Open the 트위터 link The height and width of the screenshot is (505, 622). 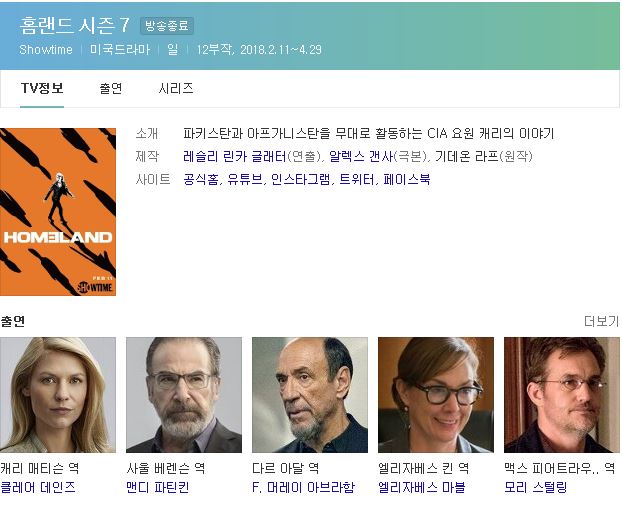coord(357,179)
